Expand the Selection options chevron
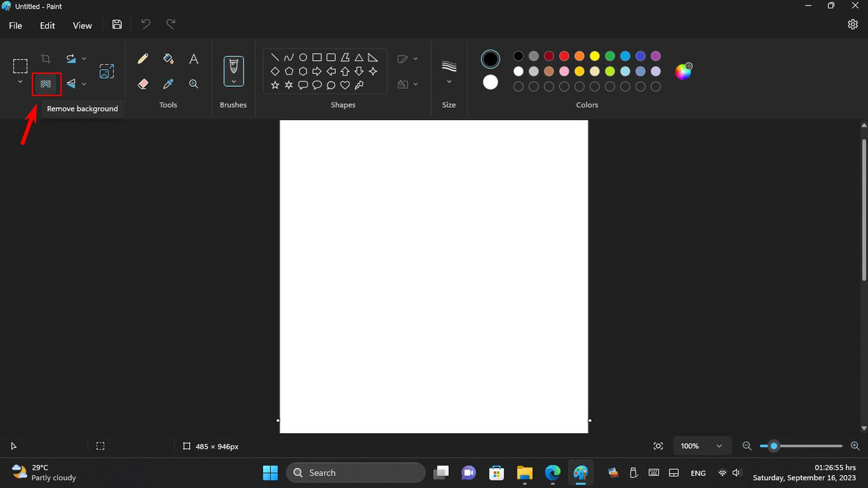This screenshot has height=488, width=868. pos(20,82)
